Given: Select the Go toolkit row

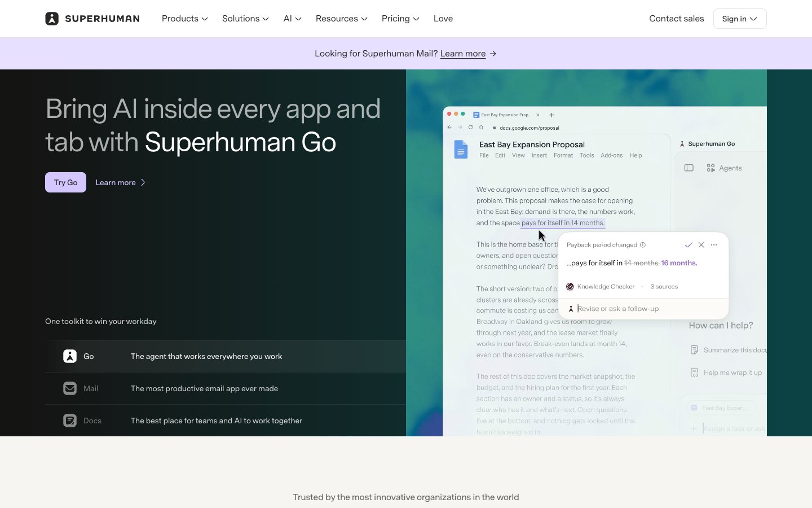Looking at the screenshot, I should tap(226, 356).
